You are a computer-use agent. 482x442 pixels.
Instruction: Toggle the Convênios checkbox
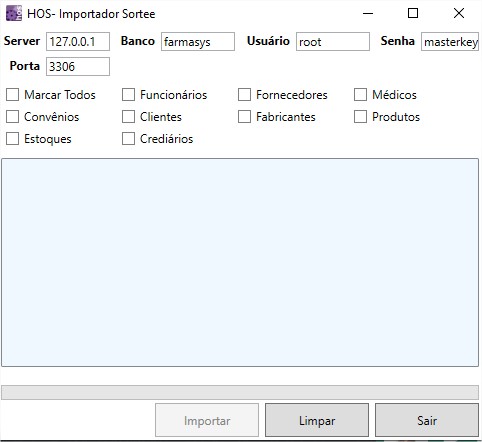tap(12, 117)
